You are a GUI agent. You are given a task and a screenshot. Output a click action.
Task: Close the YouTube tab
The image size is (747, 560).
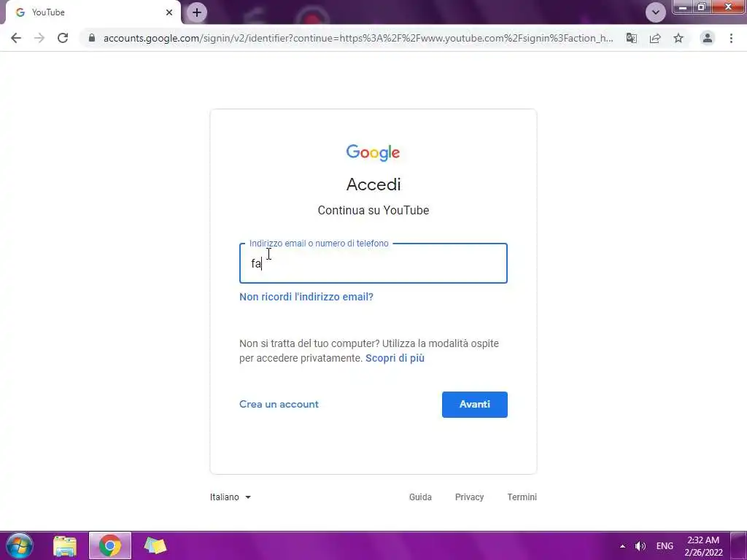coord(169,12)
